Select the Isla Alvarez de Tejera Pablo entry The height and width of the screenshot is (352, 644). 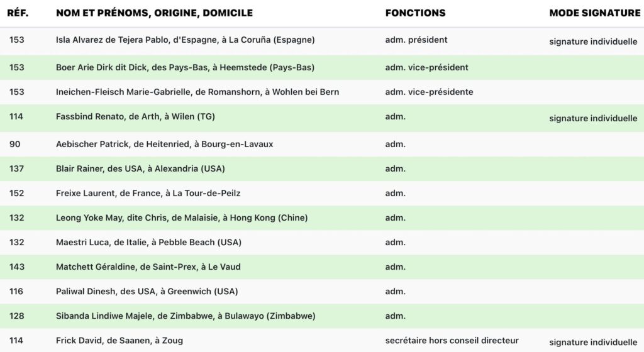[185, 40]
